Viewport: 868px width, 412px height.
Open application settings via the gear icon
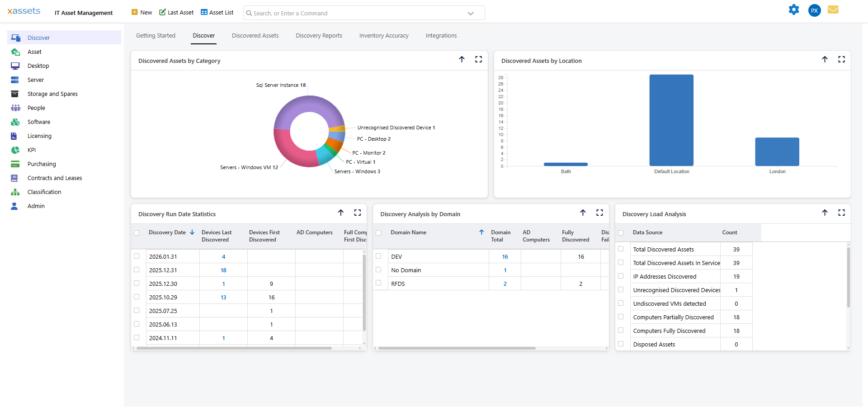point(794,9)
